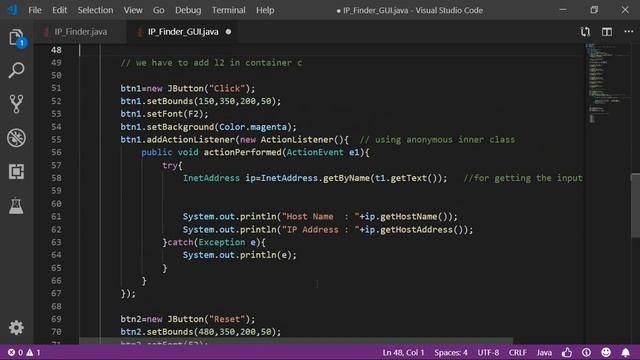Switch to the IP_Finder_GUI.java tab
The height and width of the screenshot is (360, 640).
[x=183, y=32]
